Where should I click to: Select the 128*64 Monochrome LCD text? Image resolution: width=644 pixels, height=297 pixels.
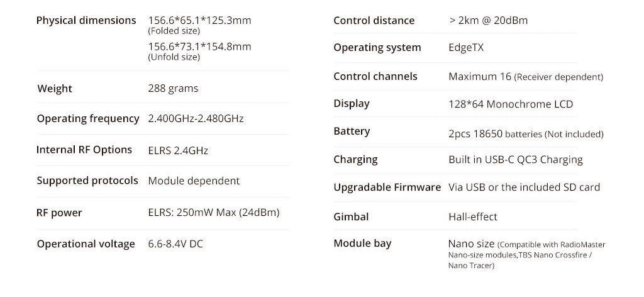(x=511, y=104)
